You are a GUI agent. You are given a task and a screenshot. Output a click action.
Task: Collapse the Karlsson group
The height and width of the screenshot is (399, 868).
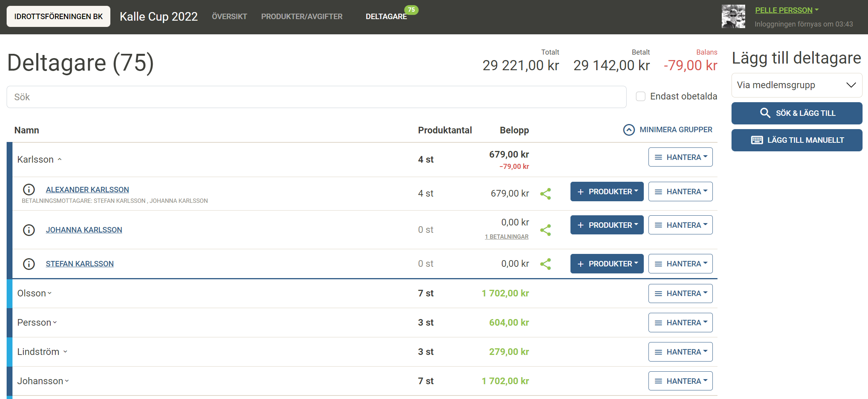(x=39, y=160)
